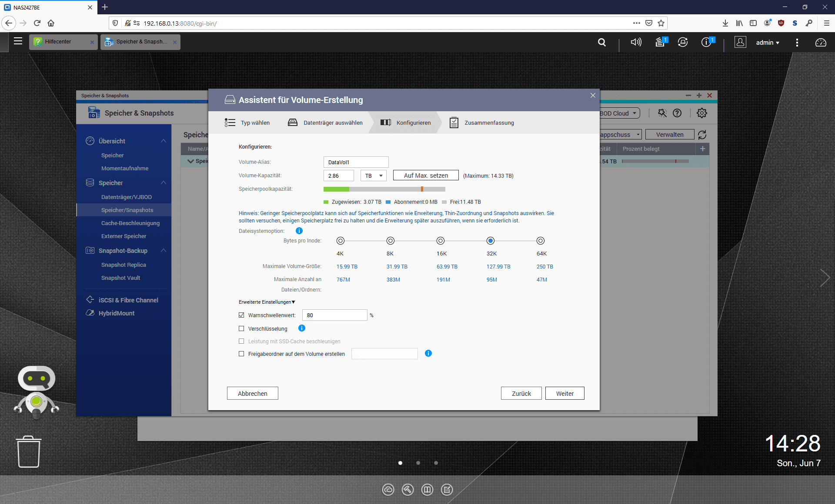Switch to the Hilfecenter tab

coord(58,42)
